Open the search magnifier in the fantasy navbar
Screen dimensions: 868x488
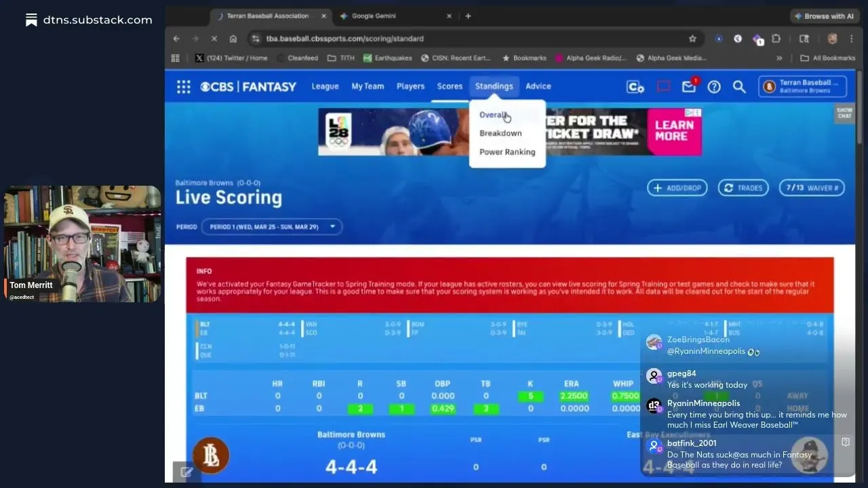739,87
